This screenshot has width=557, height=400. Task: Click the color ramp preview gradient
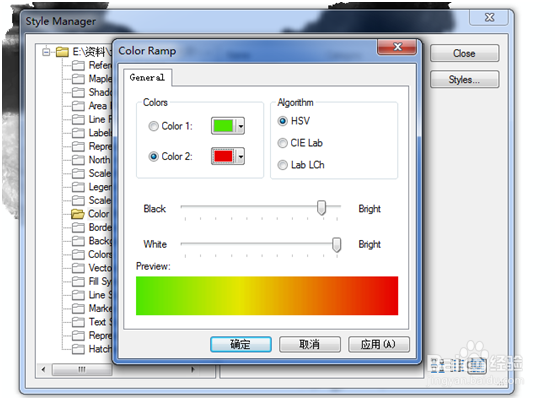[x=267, y=296]
